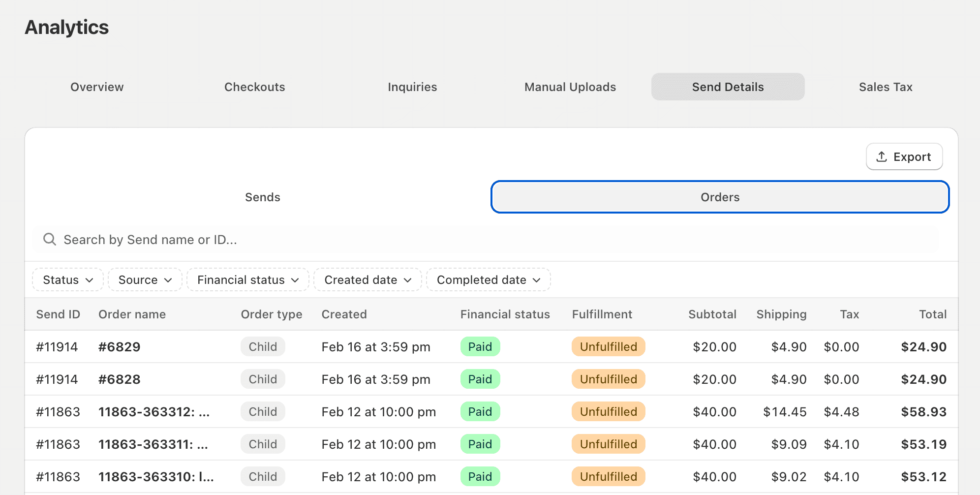
Task: Open order #6828
Action: (120, 379)
